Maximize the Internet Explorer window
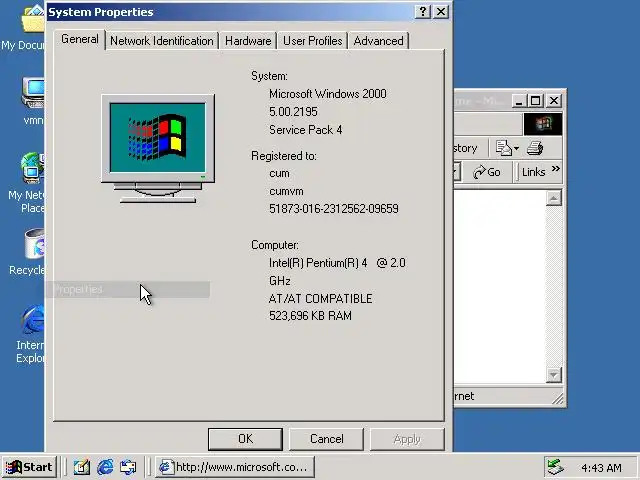Viewport: 640px width, 480px height. 536,100
